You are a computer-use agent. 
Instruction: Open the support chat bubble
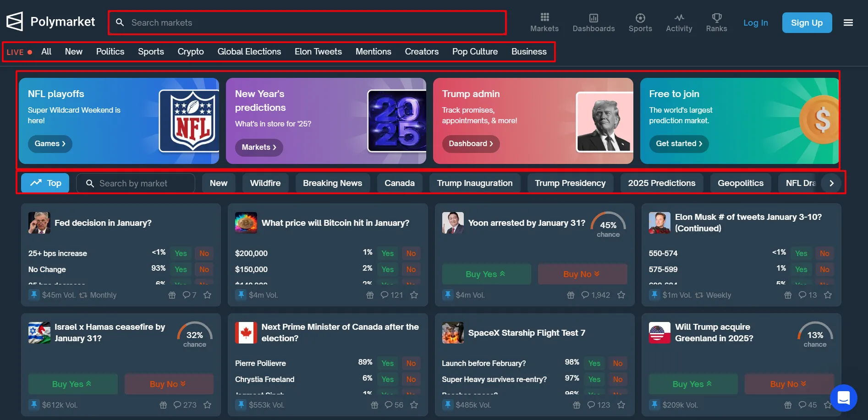click(843, 398)
